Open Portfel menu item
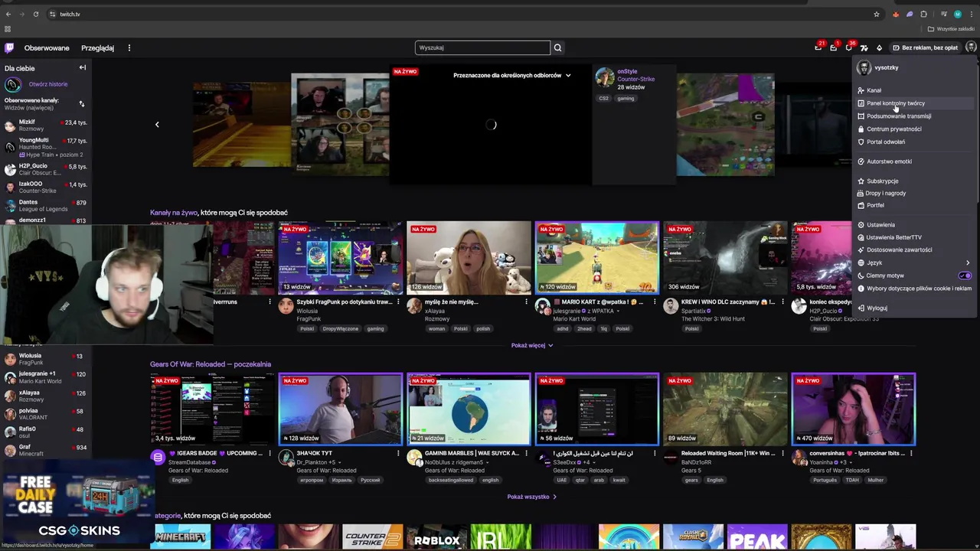Screen dimensions: 980x551 (x=914, y=206)
